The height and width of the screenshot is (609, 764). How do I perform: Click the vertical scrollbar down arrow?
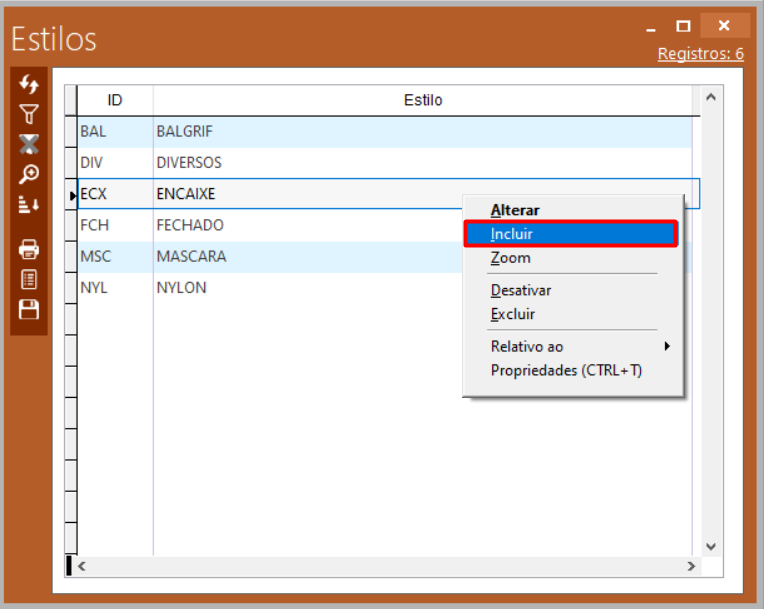pyautogui.click(x=711, y=546)
